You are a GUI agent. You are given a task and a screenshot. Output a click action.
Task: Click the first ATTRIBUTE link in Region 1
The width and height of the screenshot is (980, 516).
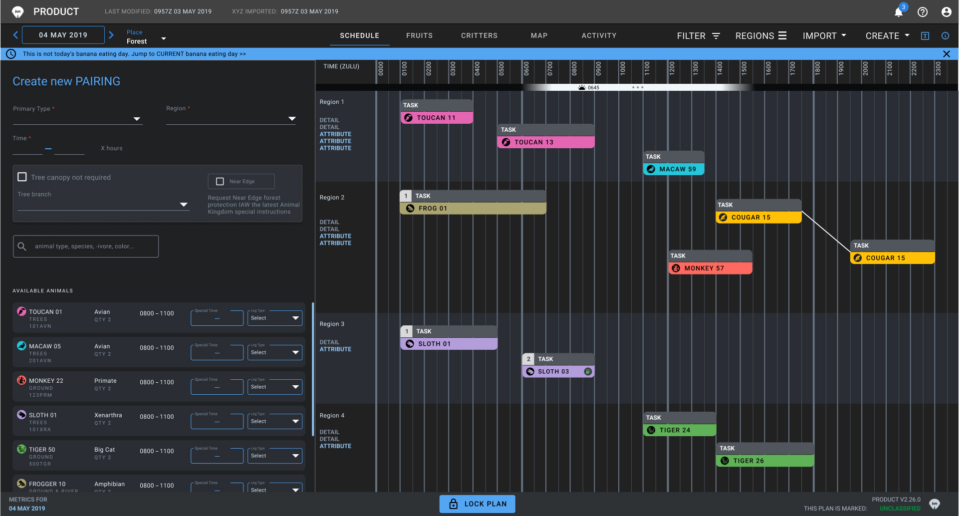[335, 134]
